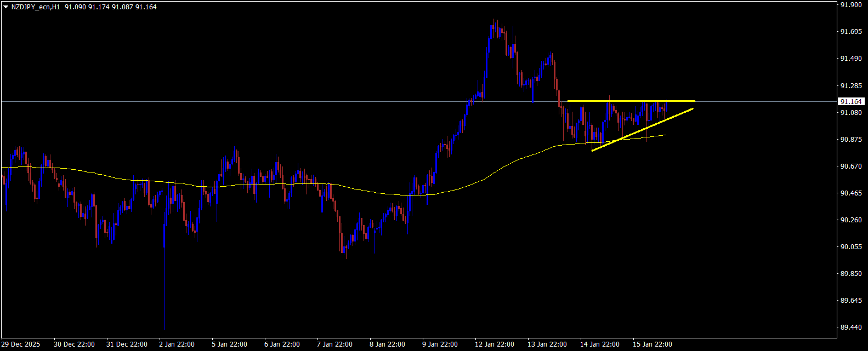Click the 12 Jan 22:00 time label
This screenshot has width=868, height=351.
click(495, 344)
